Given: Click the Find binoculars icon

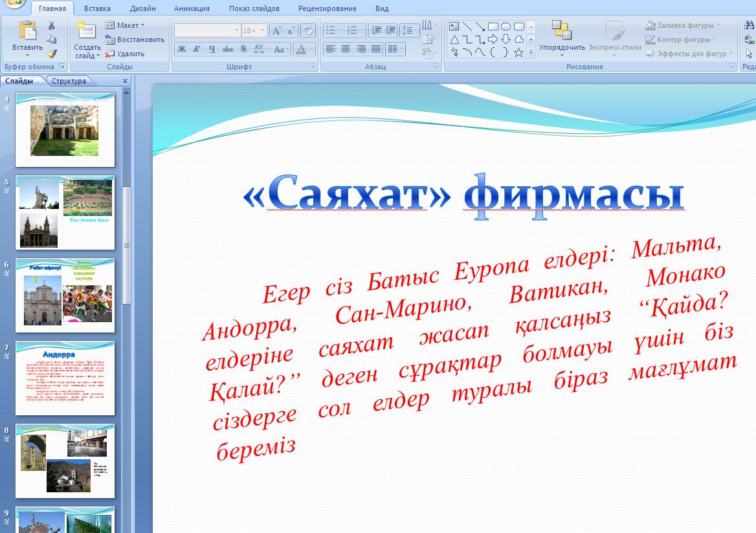Looking at the screenshot, I should (x=750, y=25).
